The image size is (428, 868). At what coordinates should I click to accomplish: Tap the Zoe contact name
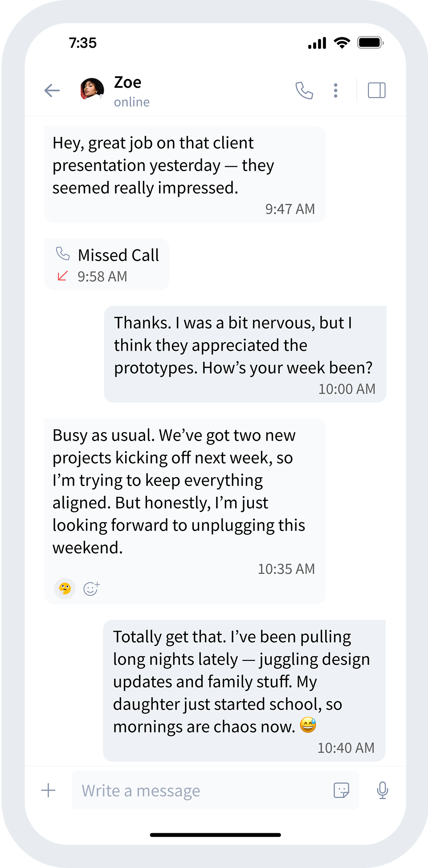[128, 83]
